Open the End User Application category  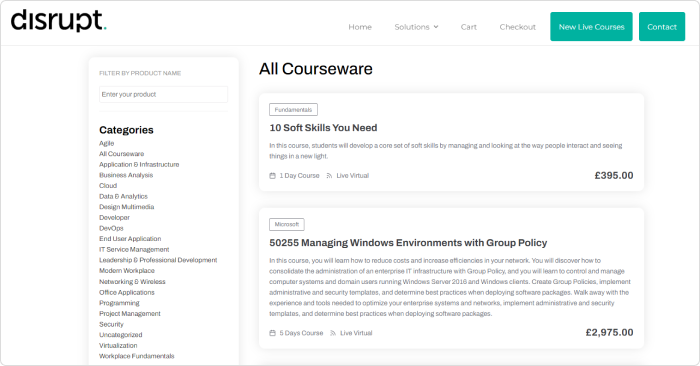point(130,239)
